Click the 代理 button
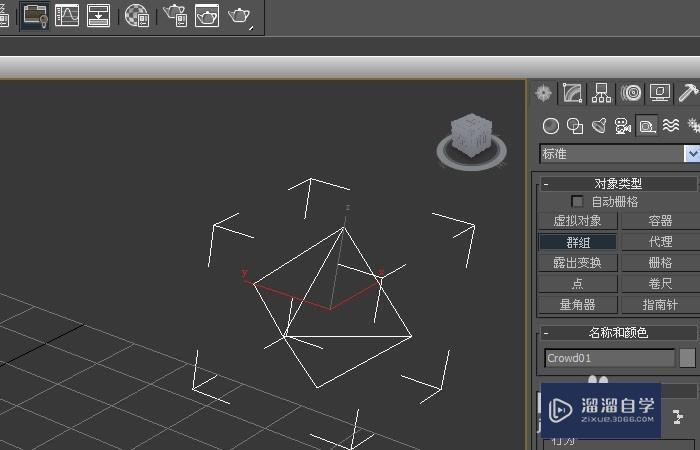Image resolution: width=700 pixels, height=450 pixels. click(x=660, y=242)
